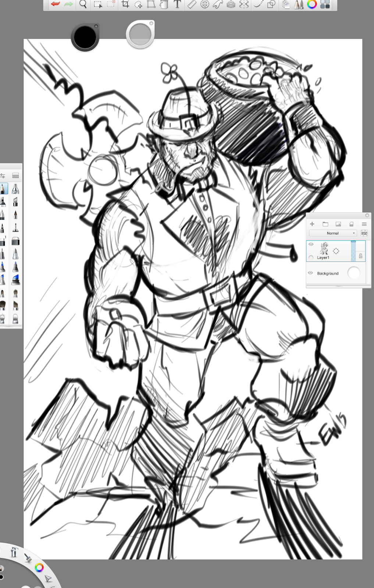Screen dimensions: 374x588
Task: Click the green Redo arrow
Action: tap(68, 4)
